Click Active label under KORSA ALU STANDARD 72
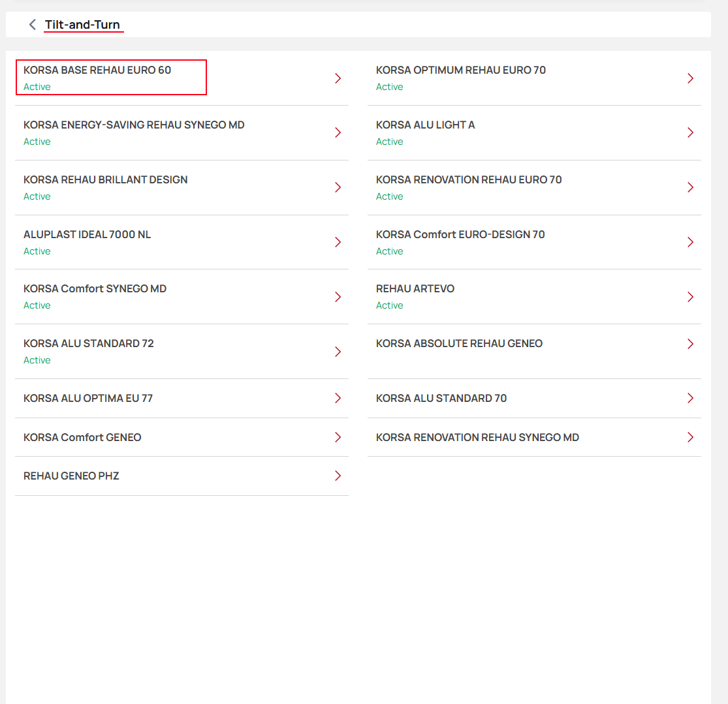 tap(37, 360)
